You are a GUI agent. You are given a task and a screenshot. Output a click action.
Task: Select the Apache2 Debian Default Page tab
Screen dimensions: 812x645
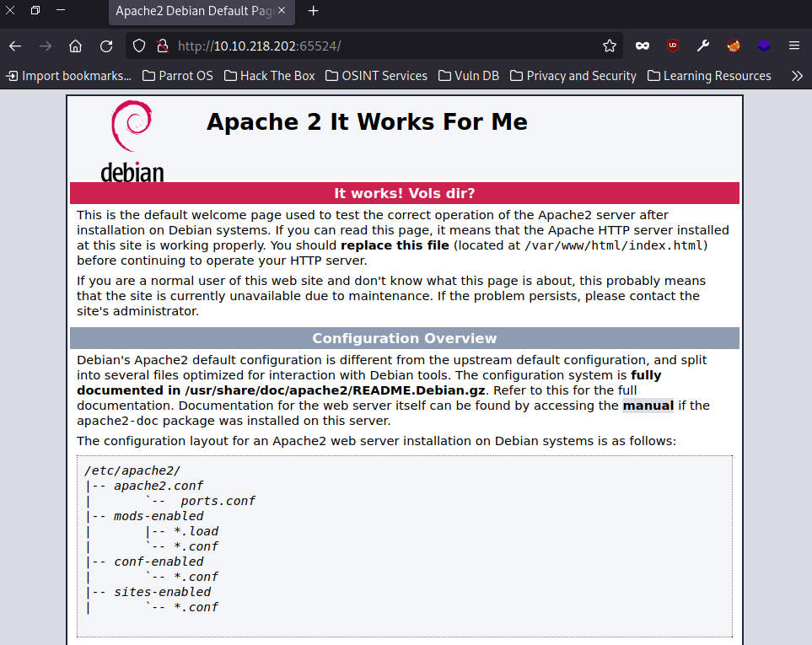click(194, 12)
